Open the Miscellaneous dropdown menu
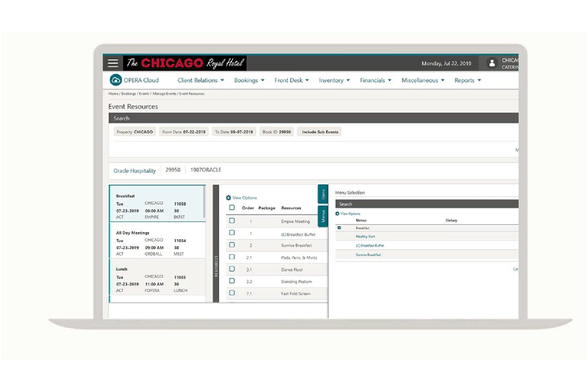Viewport: 588px width, 392px height. coord(423,80)
